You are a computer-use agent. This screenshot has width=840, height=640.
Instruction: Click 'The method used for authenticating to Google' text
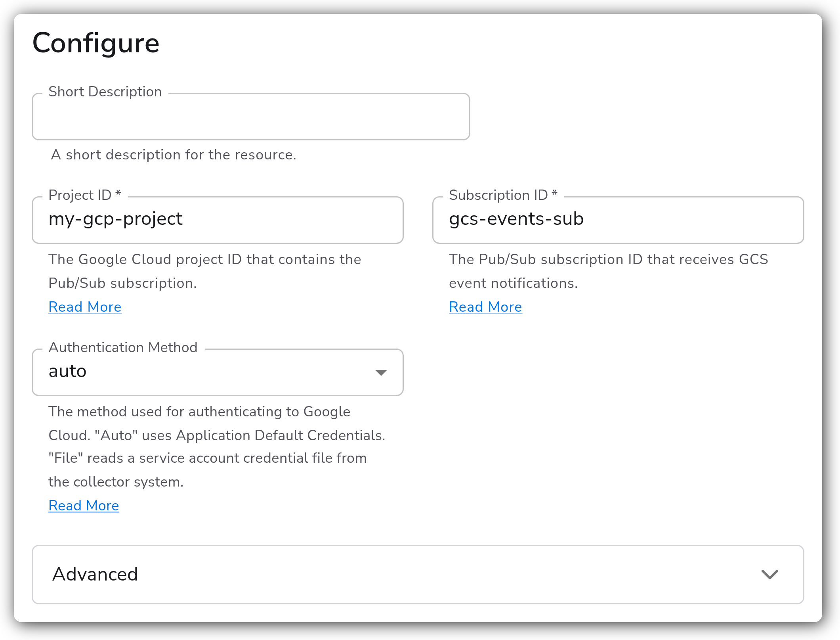(x=199, y=412)
